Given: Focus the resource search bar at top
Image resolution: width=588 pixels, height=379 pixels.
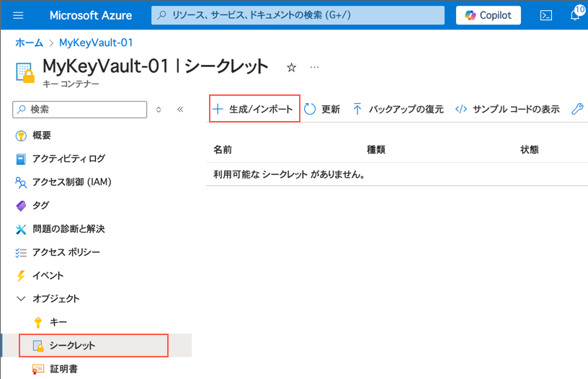Looking at the screenshot, I should pyautogui.click(x=298, y=15).
